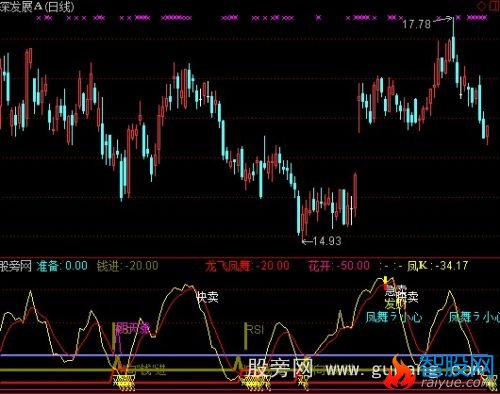
Task: Select the 17.78 high price label
Action: (x=416, y=24)
